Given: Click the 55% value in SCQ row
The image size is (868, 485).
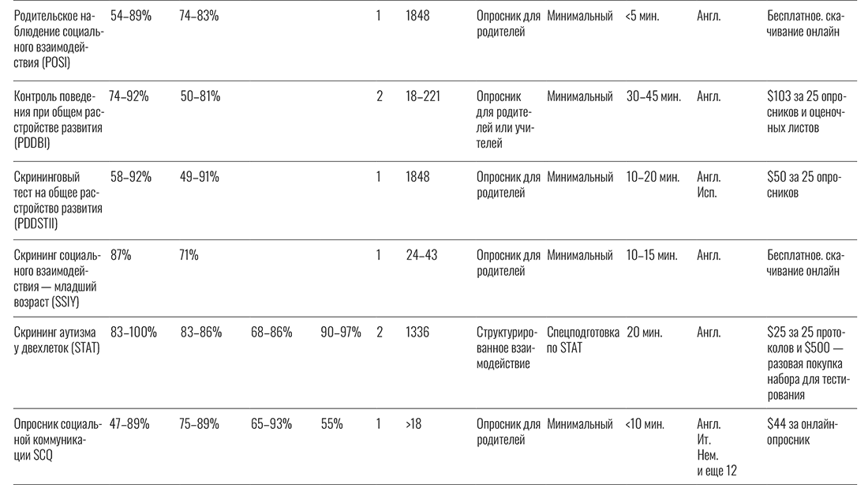Looking at the screenshot, I should click(x=331, y=424).
